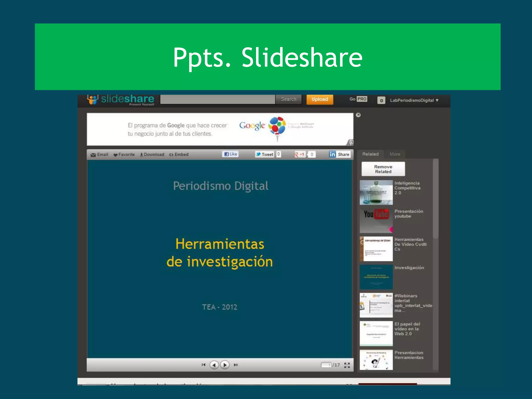Advance to the next slide

tap(225, 365)
